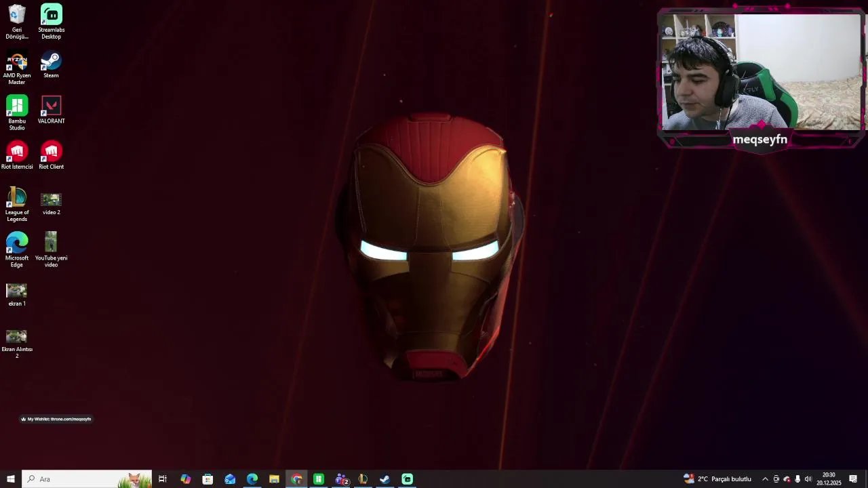The height and width of the screenshot is (488, 868).
Task: Open Microsoft Copilot from the taskbar
Action: [x=185, y=479]
